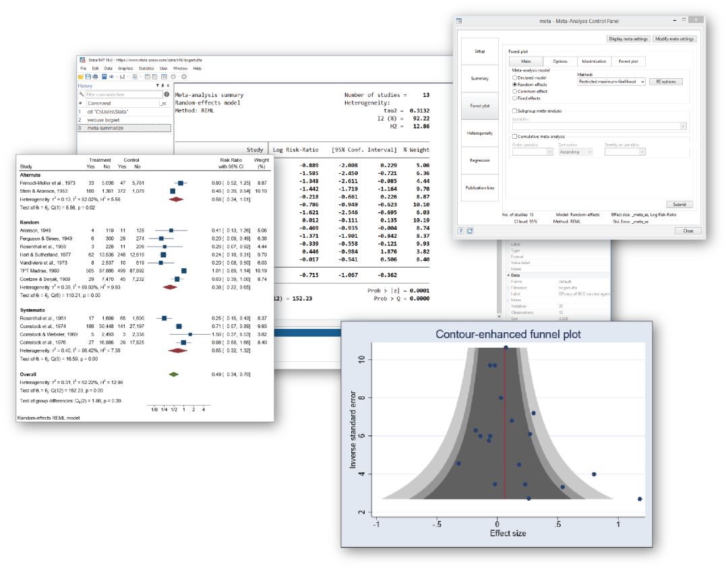Select the Common-effect radio button
This screenshot has height=570, width=728.
tap(514, 92)
